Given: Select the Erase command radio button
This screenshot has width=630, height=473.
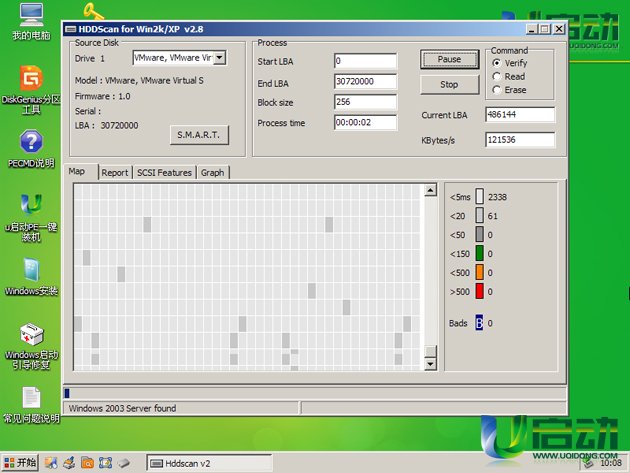Looking at the screenshot, I should (x=497, y=90).
